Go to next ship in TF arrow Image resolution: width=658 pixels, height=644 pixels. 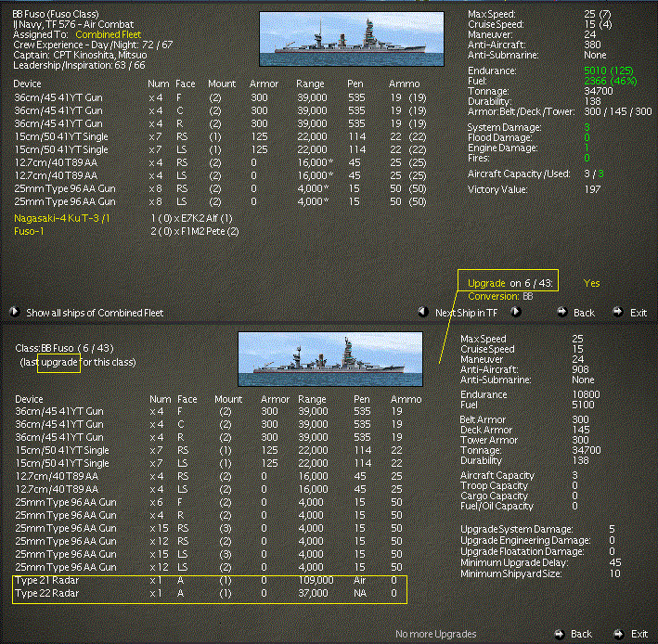click(x=516, y=312)
